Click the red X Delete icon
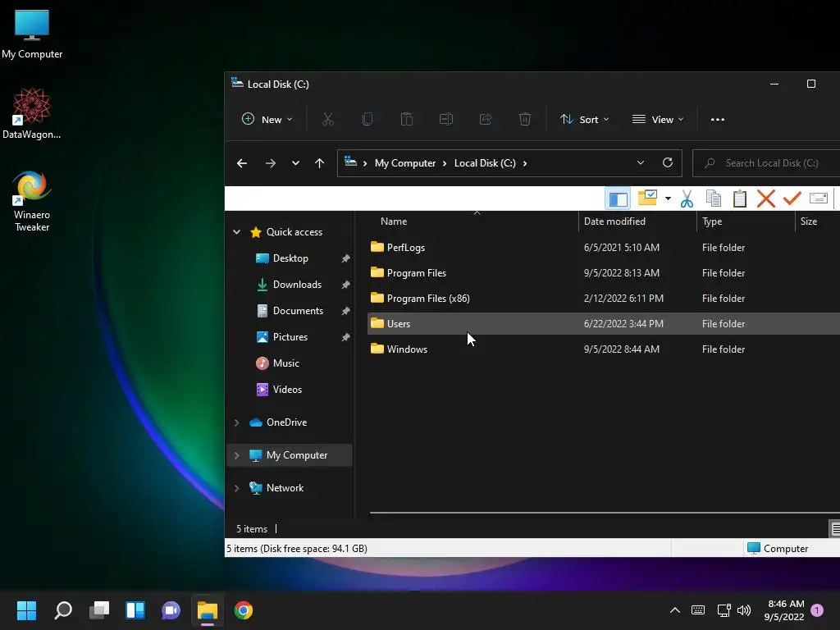 [x=765, y=199]
